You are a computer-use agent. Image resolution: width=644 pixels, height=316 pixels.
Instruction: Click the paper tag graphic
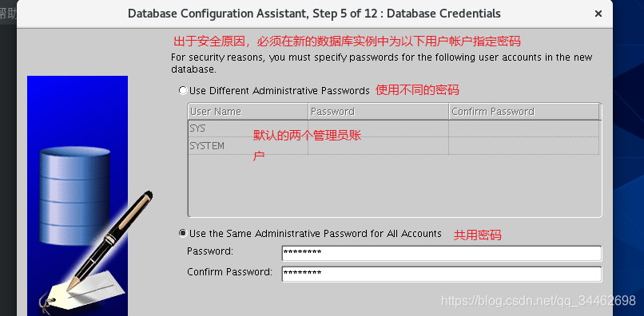82,291
